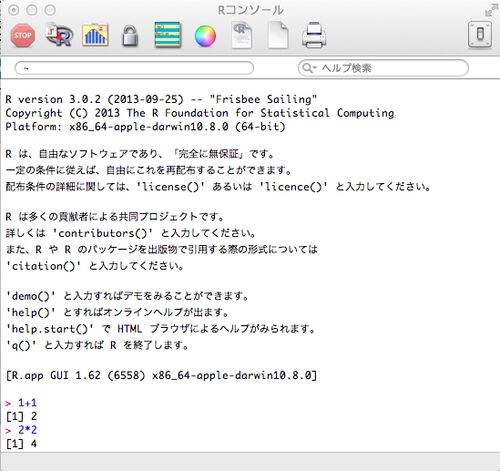The width and height of the screenshot is (500, 471).
Task: Expand the magnifier search options dropdown
Action: click(309, 68)
